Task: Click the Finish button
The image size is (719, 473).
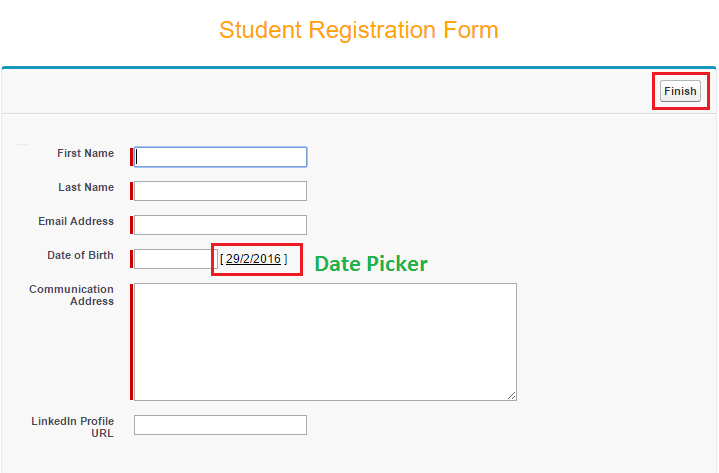Action: [x=680, y=91]
